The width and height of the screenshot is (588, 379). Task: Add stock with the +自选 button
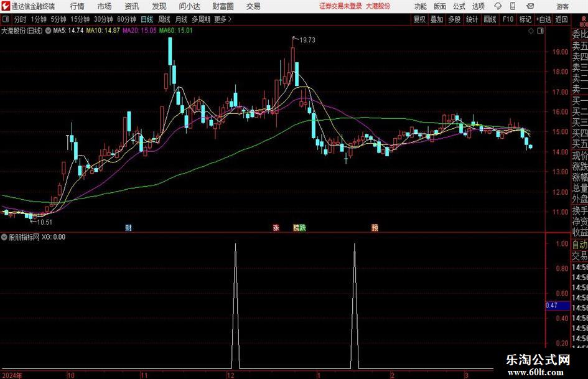[x=543, y=19]
